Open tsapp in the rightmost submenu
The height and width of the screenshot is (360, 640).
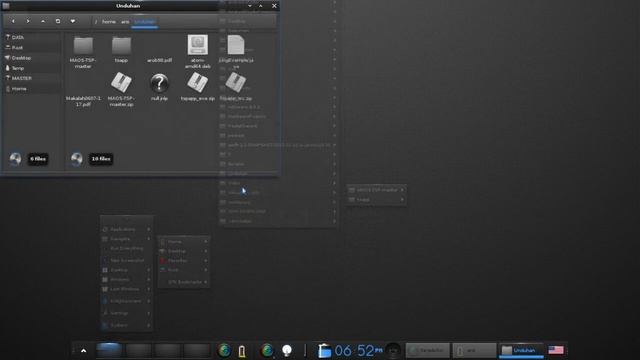click(376, 200)
